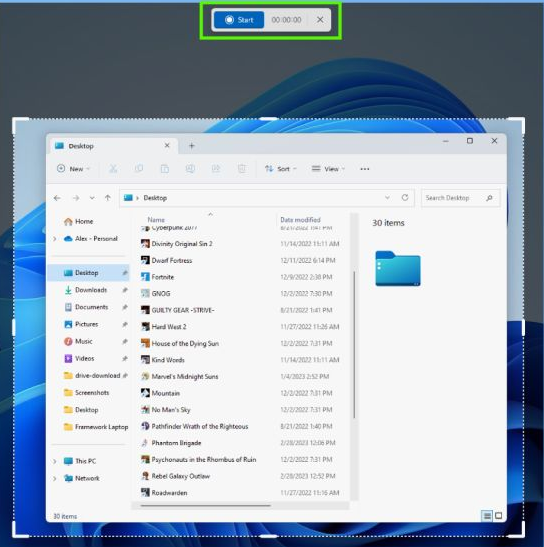
Task: Select Network in sidebar
Action: (x=82, y=478)
